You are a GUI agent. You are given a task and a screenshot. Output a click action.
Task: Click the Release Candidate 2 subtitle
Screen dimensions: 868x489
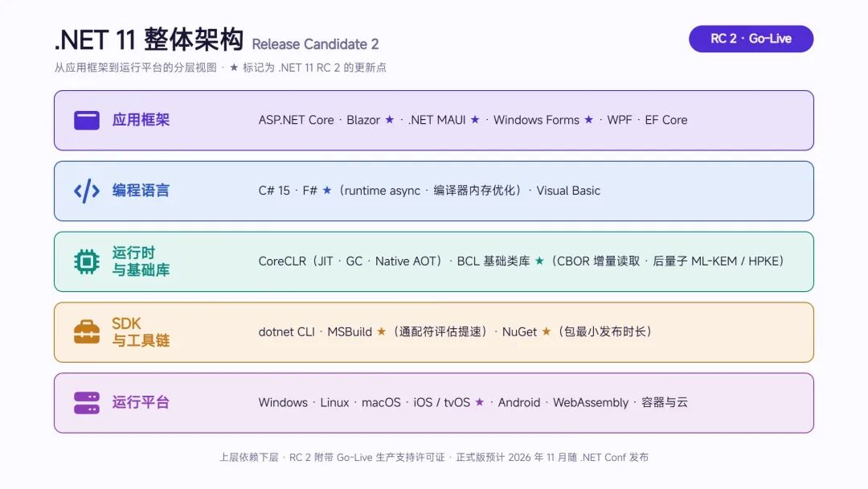click(x=315, y=44)
